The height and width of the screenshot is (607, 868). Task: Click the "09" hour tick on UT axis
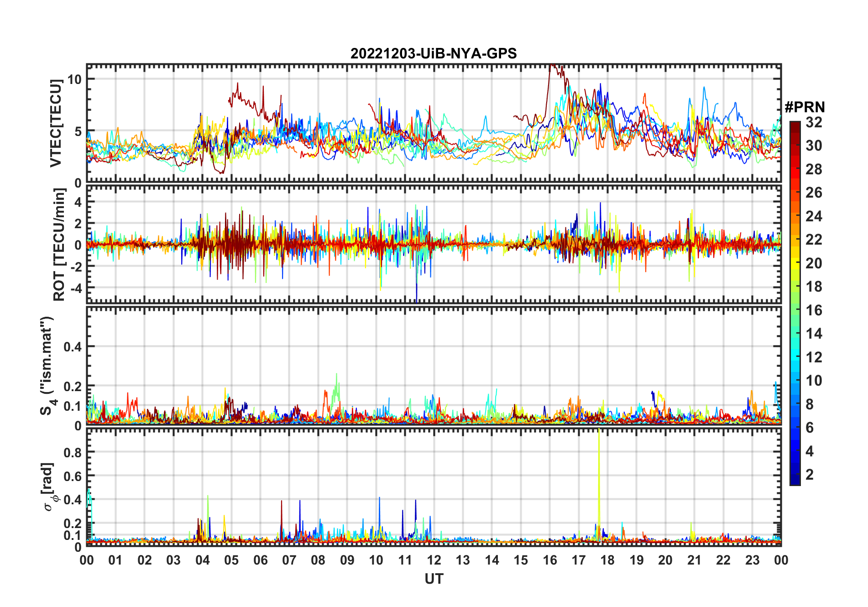coord(347,560)
